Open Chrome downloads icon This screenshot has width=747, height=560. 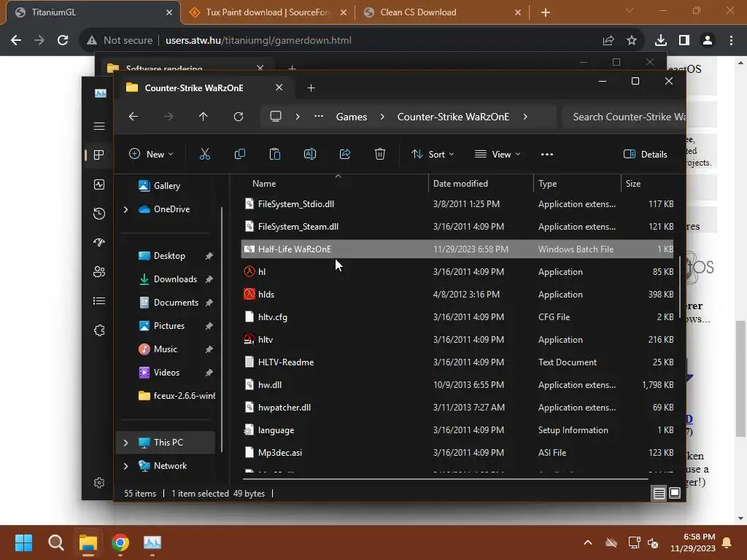661,41
